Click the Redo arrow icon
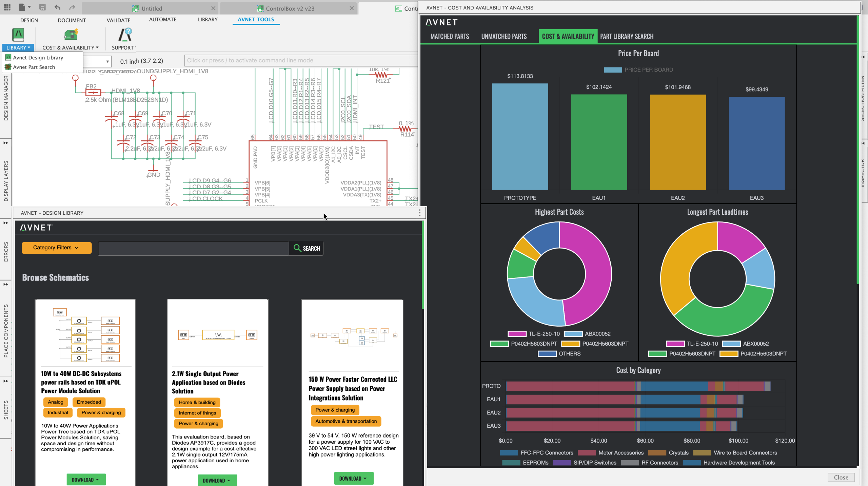This screenshot has width=868, height=486. (x=72, y=7)
